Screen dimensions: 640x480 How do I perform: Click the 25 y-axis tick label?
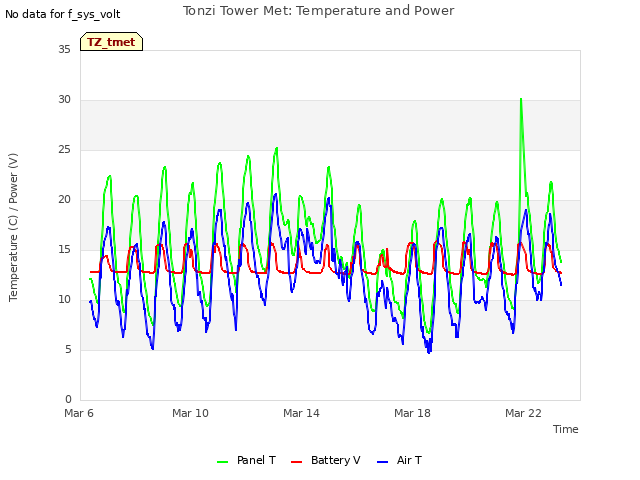(x=64, y=149)
